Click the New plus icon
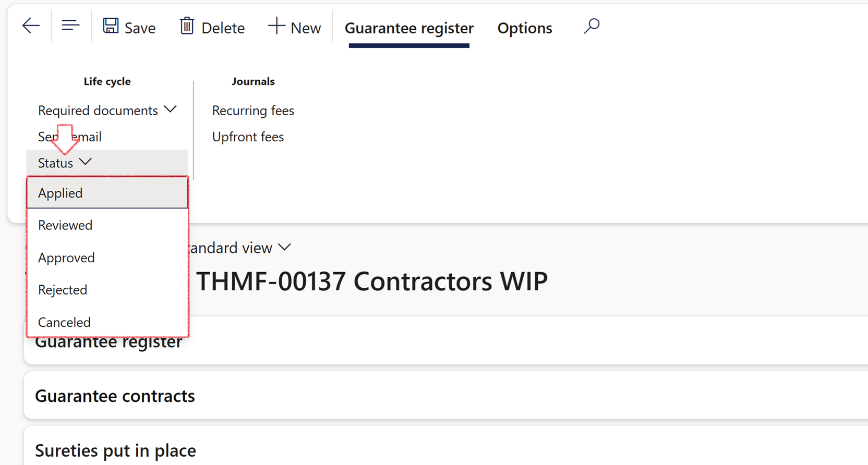The image size is (868, 465). 276,26
